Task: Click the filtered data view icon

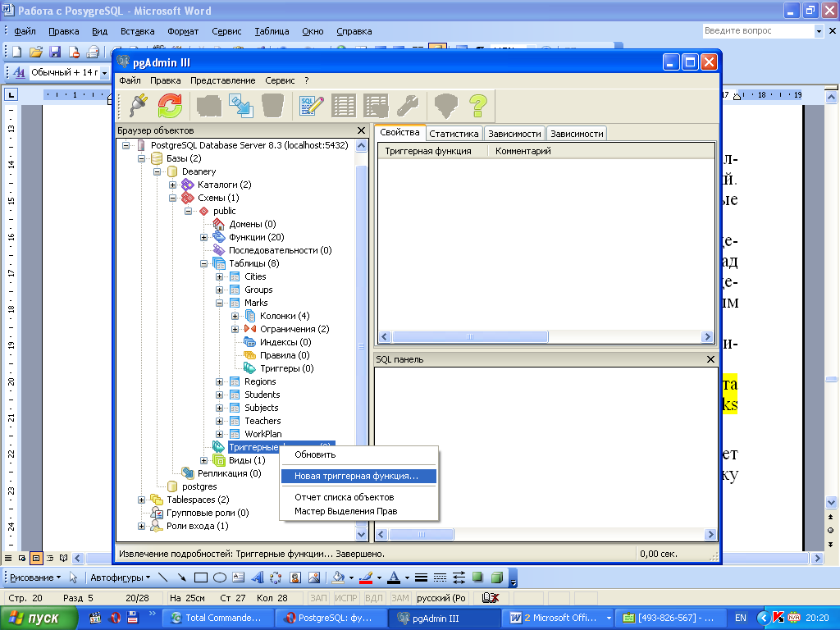Action: (x=376, y=105)
